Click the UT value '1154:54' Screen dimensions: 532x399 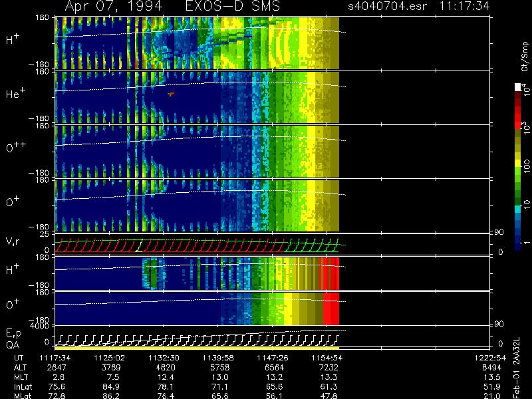coord(327,358)
